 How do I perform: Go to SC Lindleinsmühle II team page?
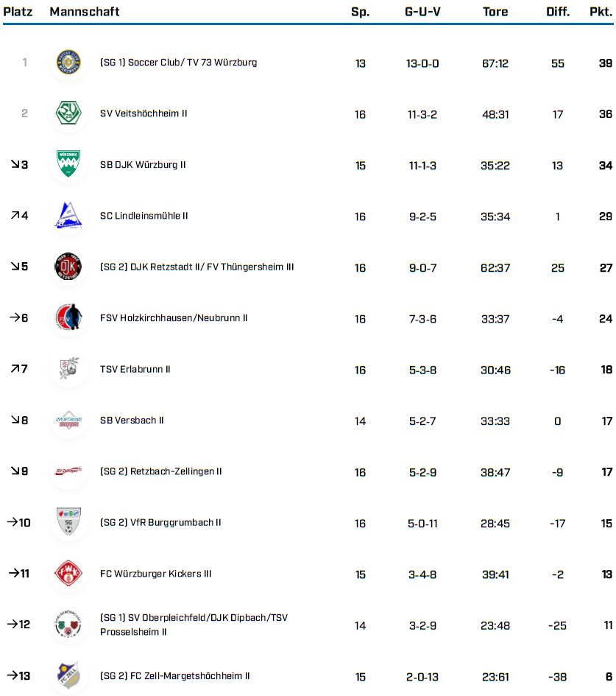coord(144,217)
